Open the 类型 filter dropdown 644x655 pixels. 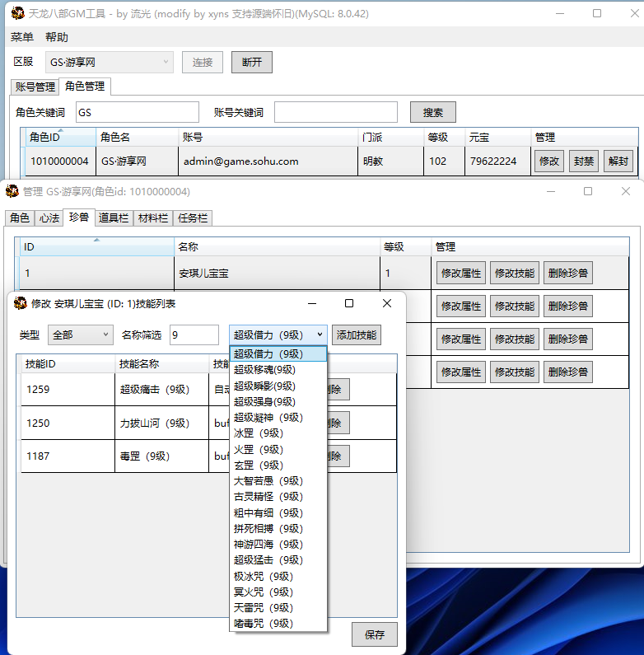[81, 335]
